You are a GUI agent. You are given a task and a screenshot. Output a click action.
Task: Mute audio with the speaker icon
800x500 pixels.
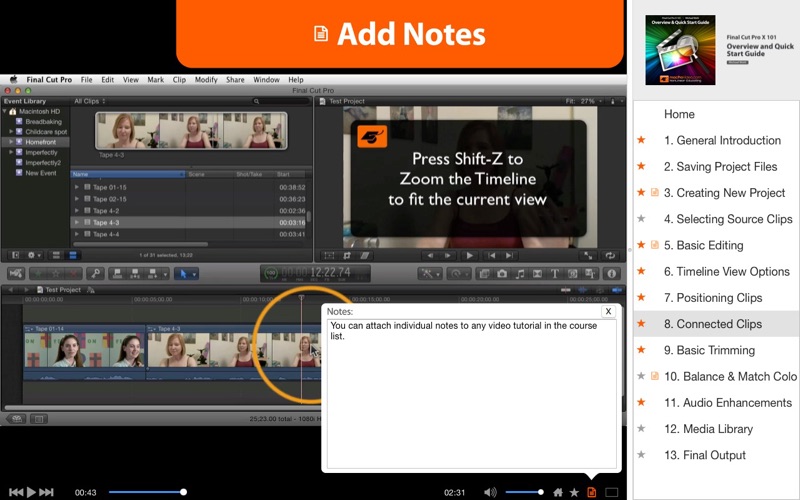coord(490,492)
